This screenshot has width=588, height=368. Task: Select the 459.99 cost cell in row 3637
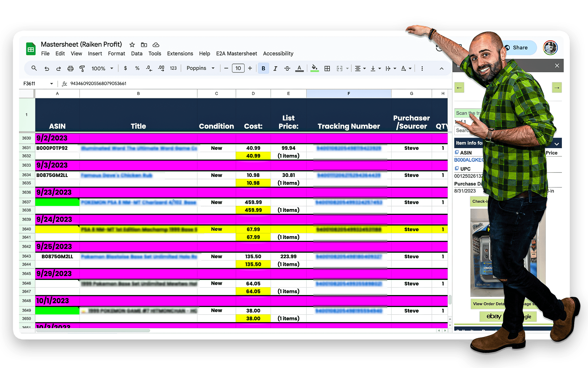coord(253,202)
